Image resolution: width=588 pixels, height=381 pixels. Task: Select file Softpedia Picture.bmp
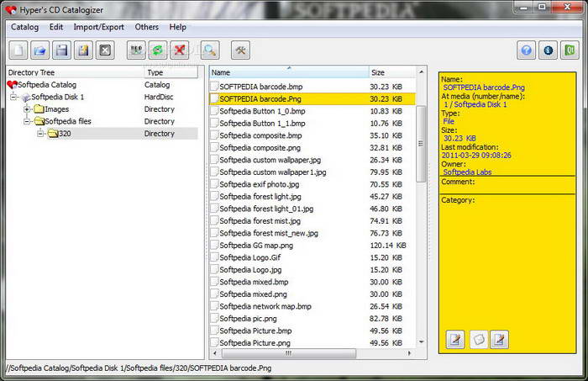click(x=255, y=331)
